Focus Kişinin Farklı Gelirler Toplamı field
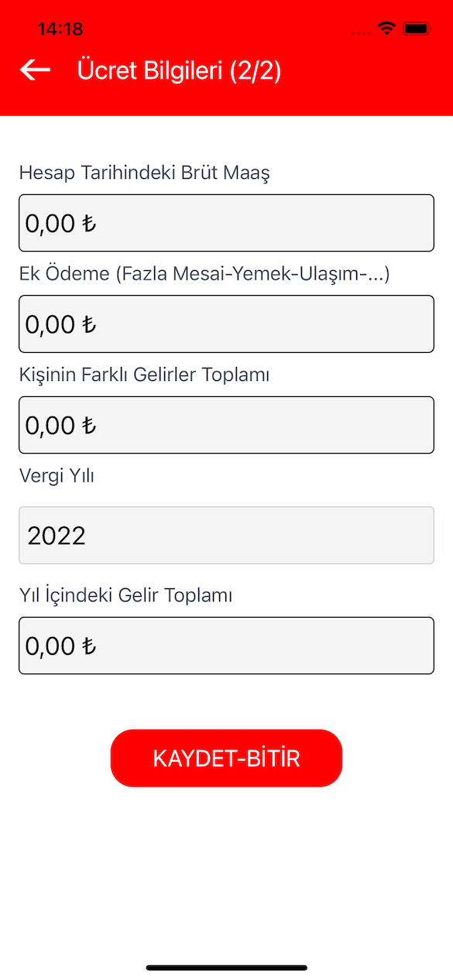The width and height of the screenshot is (453, 980). tap(226, 425)
